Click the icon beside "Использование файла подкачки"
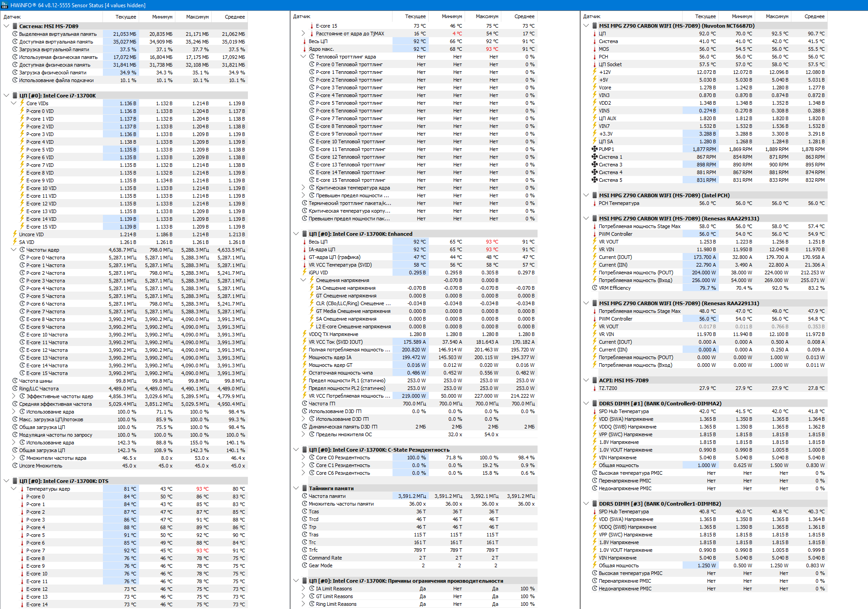 pyautogui.click(x=15, y=80)
